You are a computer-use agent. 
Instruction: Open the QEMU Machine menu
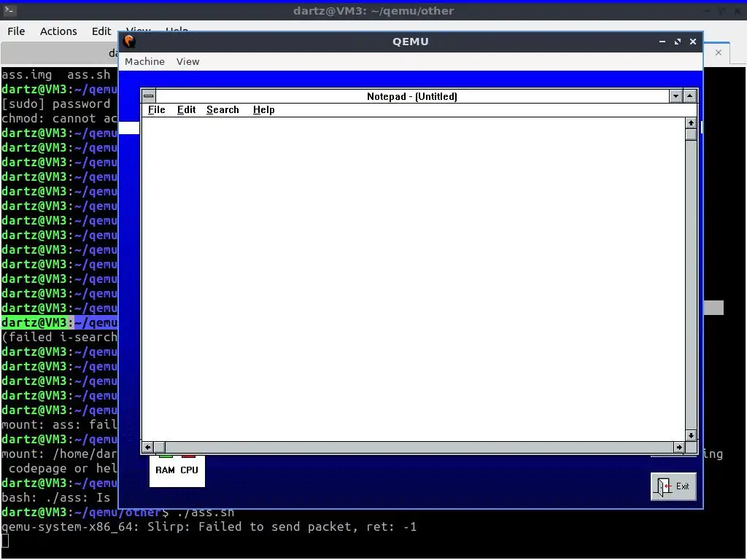[144, 61]
